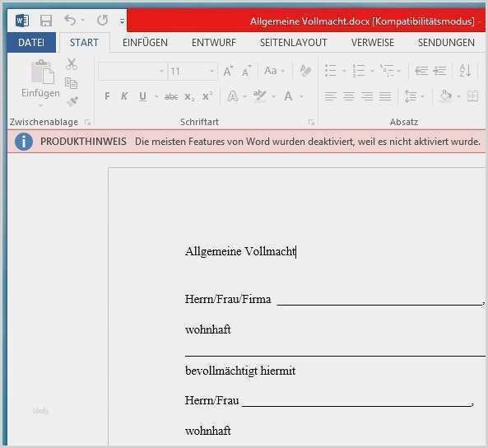Open the DATEI tab
This screenshot has height=448, width=488.
pyautogui.click(x=31, y=42)
